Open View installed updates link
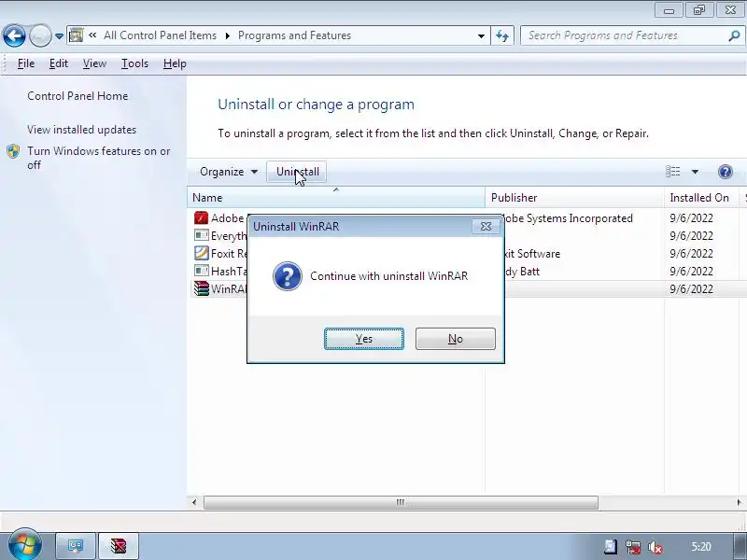Screen dimensions: 747x560 [x=81, y=130]
